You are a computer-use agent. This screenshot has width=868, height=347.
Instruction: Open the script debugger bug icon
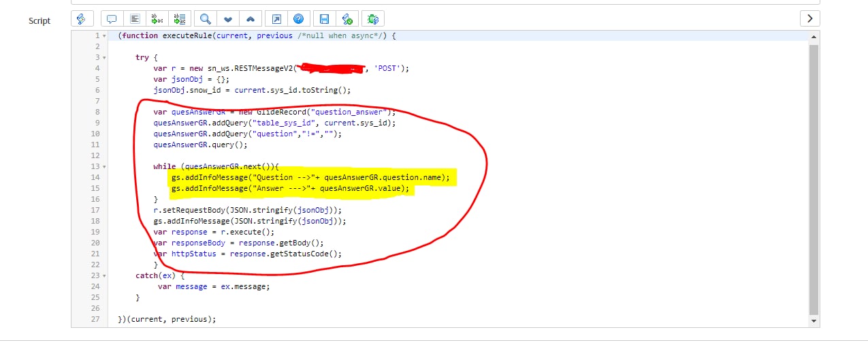(372, 19)
